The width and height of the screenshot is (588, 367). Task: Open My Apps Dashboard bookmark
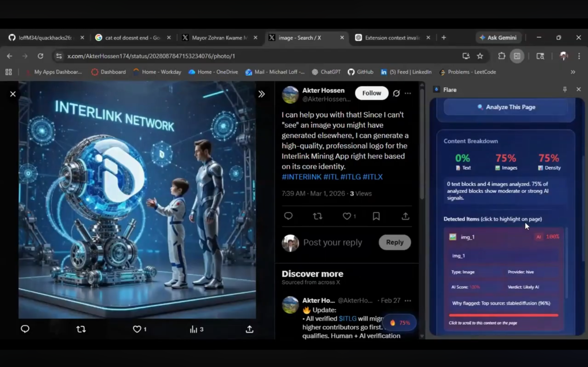pos(54,72)
